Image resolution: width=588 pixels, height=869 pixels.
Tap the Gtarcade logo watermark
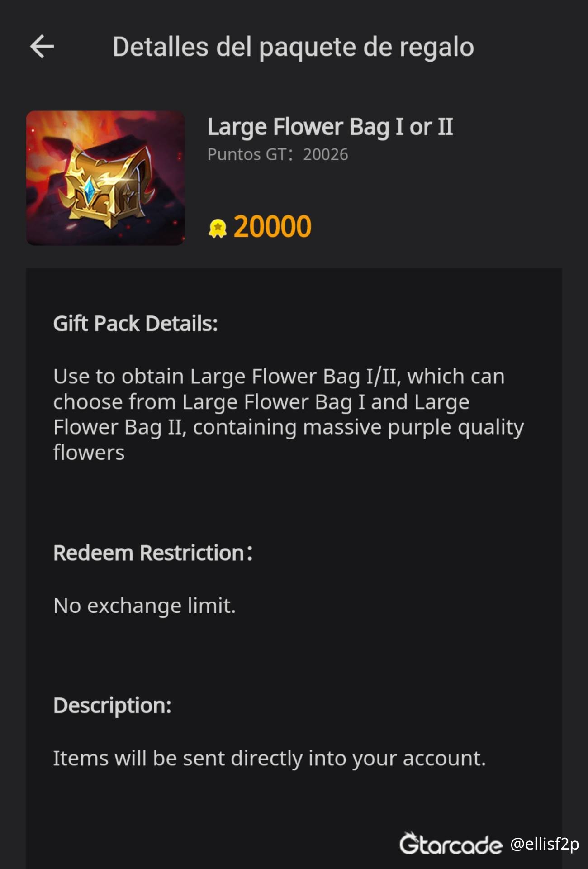450,844
